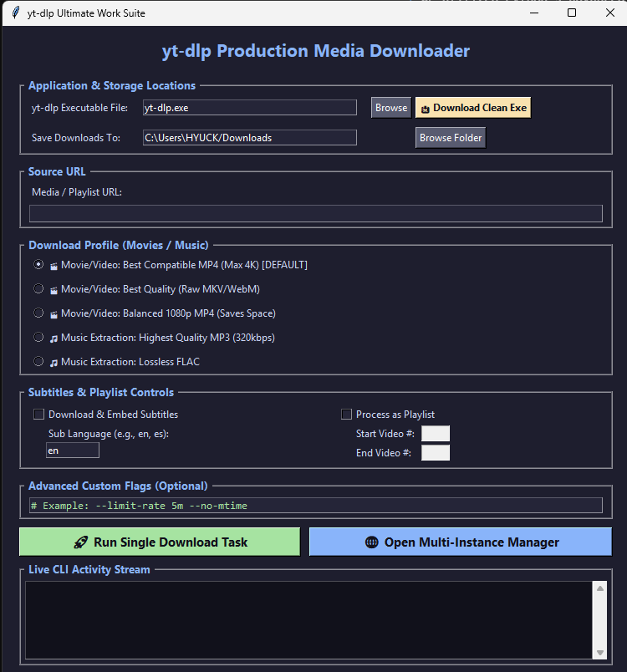Click the Save Downloads To path field
Image resolution: width=627 pixels, height=672 pixels.
point(249,138)
